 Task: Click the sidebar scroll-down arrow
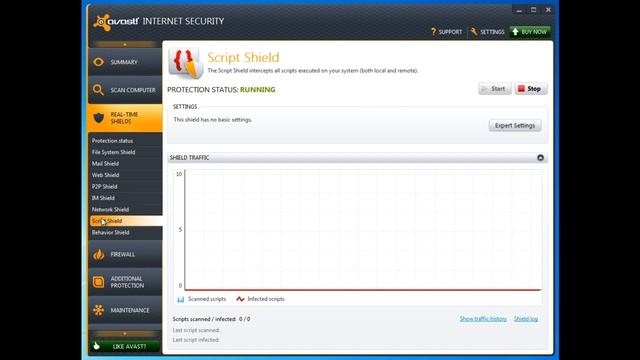[x=124, y=333]
